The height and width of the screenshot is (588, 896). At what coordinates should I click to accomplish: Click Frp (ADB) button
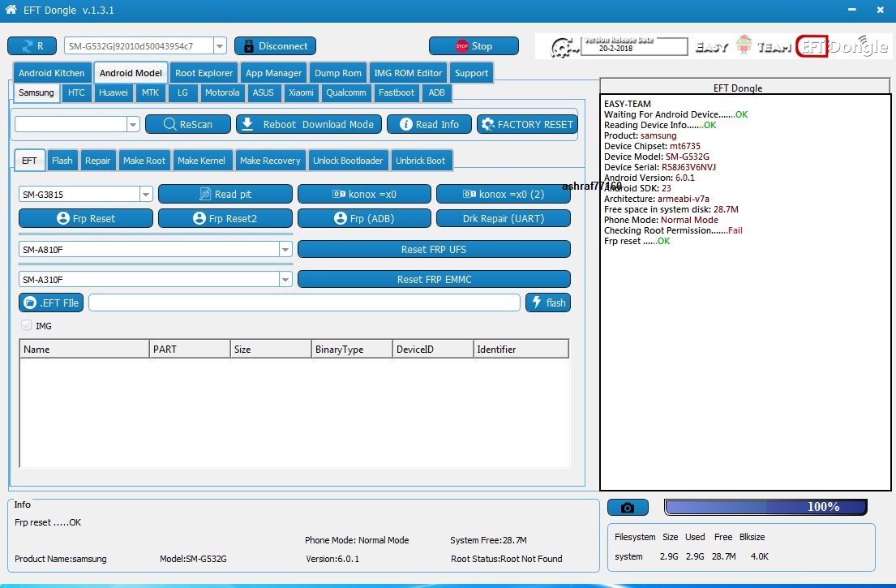(364, 218)
